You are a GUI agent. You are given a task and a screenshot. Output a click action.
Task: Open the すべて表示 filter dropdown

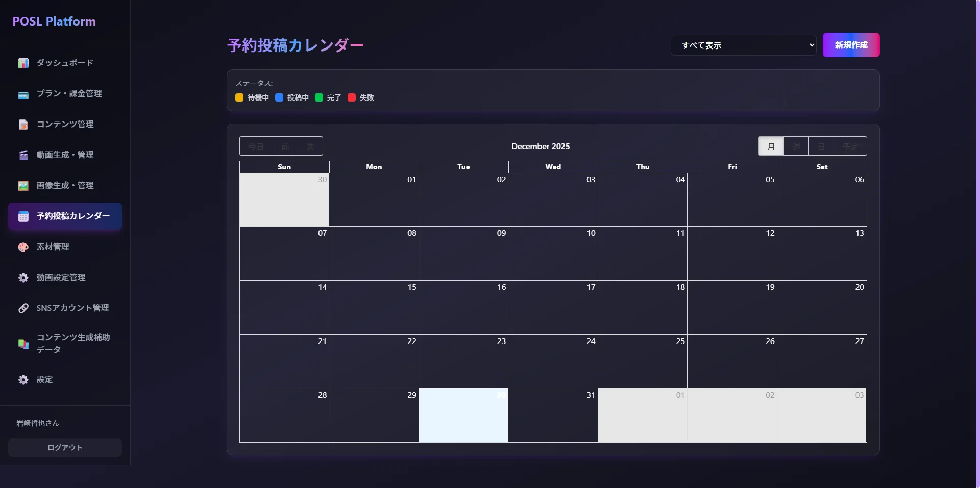click(743, 45)
